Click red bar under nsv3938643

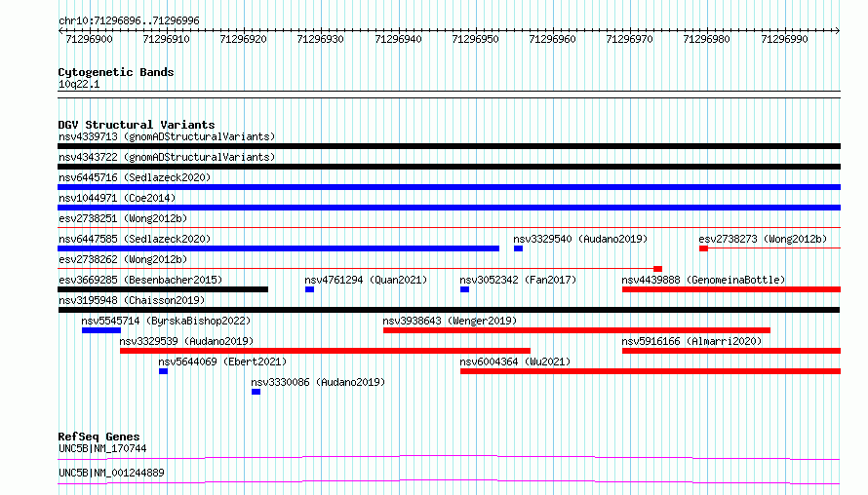click(576, 330)
